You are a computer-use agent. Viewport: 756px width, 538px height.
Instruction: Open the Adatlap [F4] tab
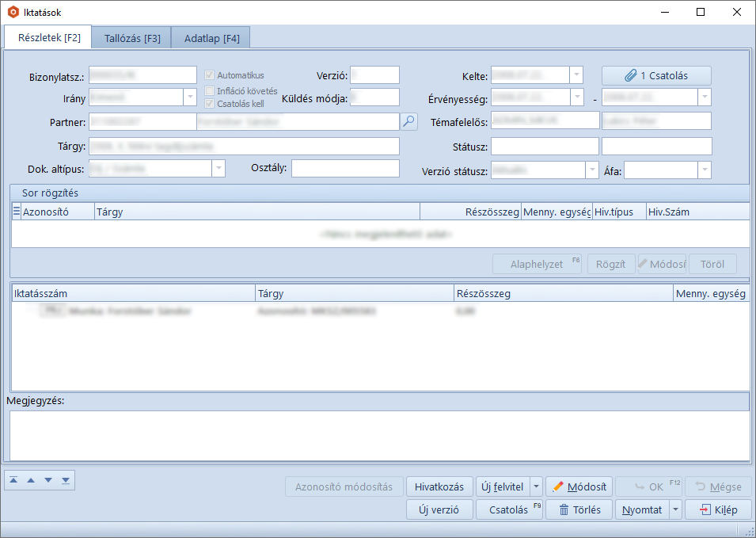(211, 38)
